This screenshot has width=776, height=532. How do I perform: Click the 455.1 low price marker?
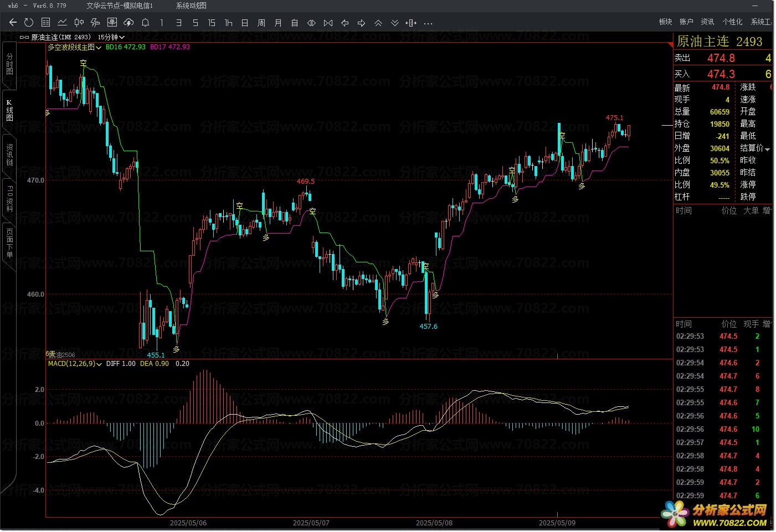point(156,355)
